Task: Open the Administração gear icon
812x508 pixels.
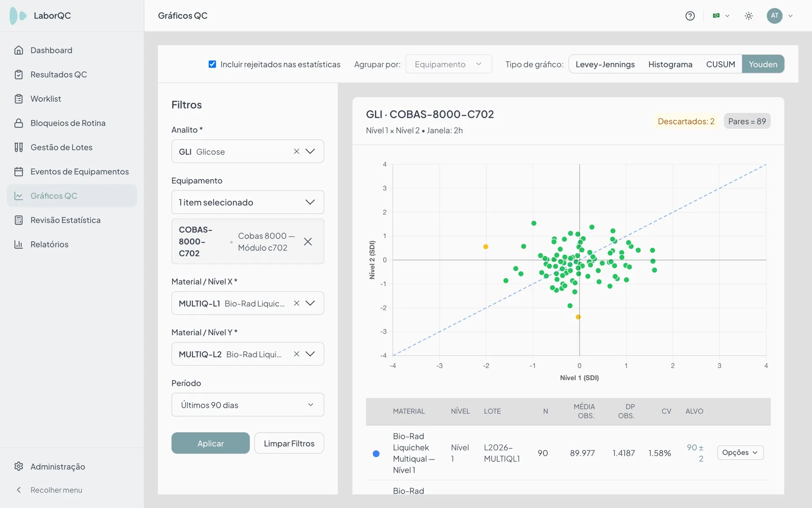Action: coord(18,466)
